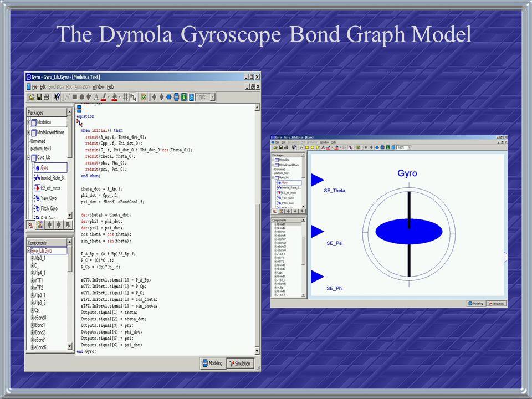Image resolution: width=532 pixels, height=399 pixels.
Task: Click Print icon in Modelica Text window
Action: 47,98
